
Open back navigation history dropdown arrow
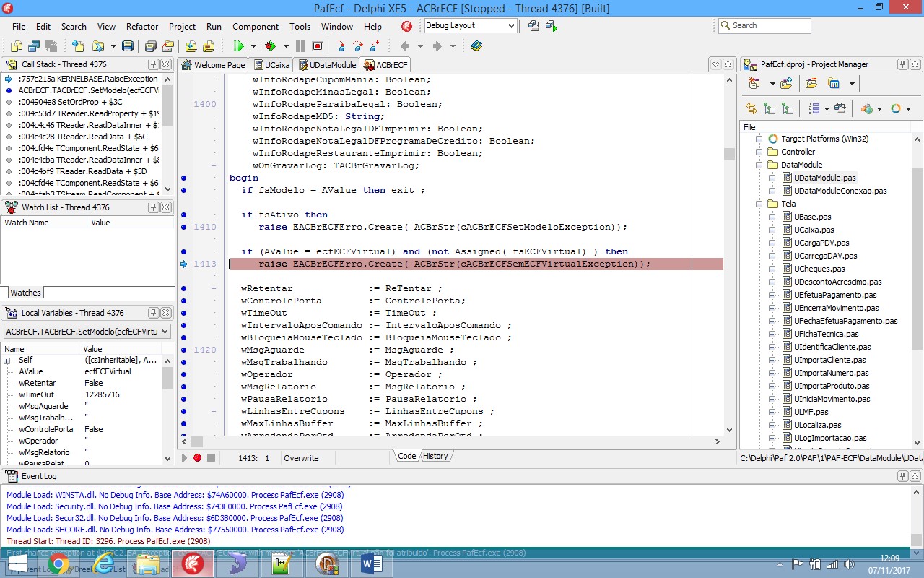click(x=421, y=46)
